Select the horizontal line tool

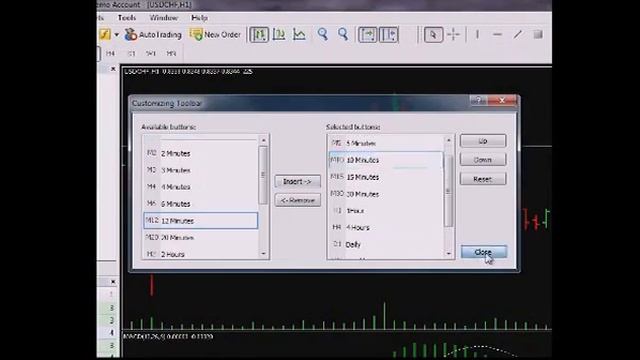tap(497, 35)
